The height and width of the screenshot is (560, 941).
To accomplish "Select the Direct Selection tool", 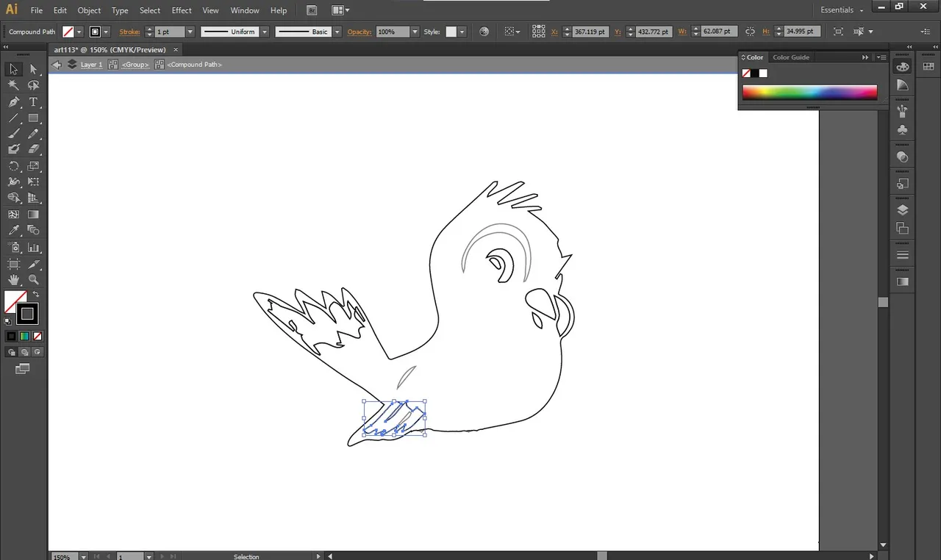I will click(33, 69).
